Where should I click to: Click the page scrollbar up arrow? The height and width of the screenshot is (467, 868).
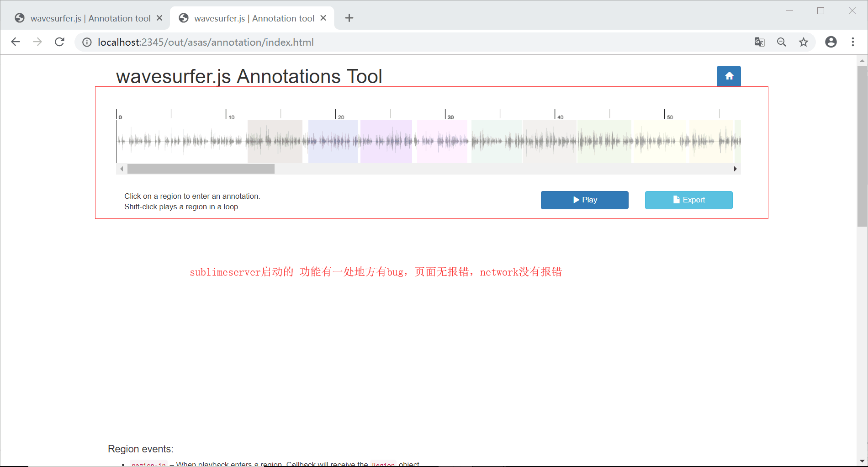[x=862, y=61]
